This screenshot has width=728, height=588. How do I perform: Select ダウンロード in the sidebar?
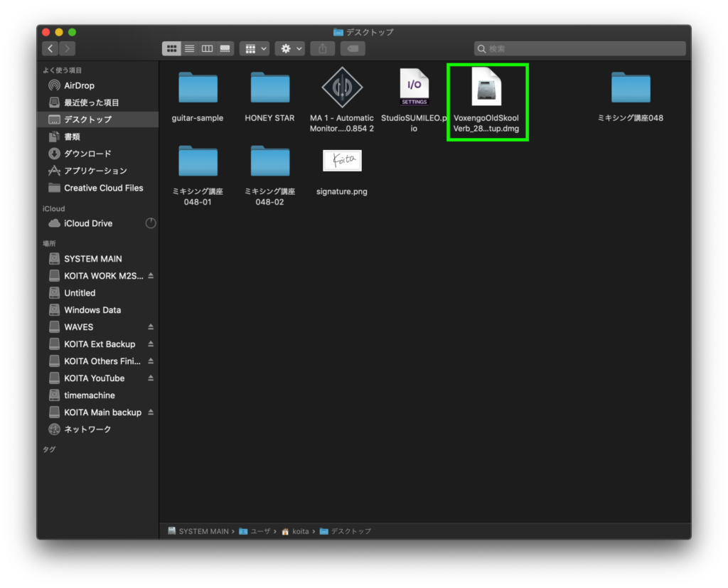[x=87, y=154]
